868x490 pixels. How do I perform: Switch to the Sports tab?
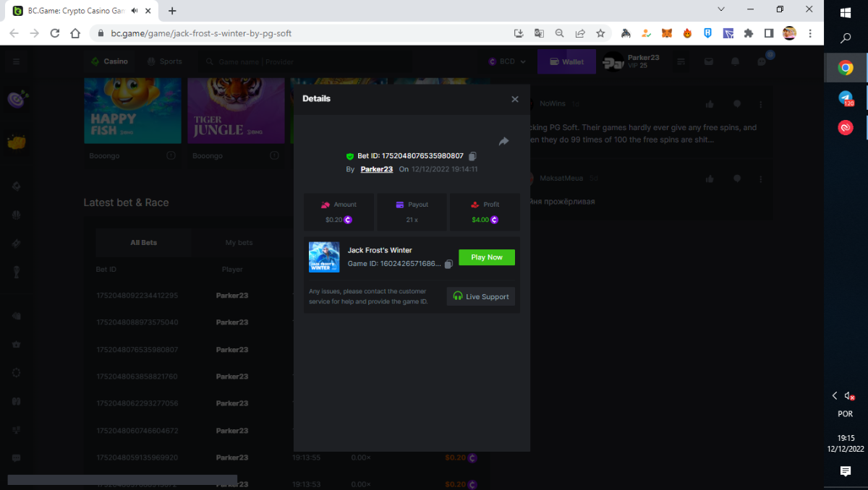pyautogui.click(x=164, y=62)
